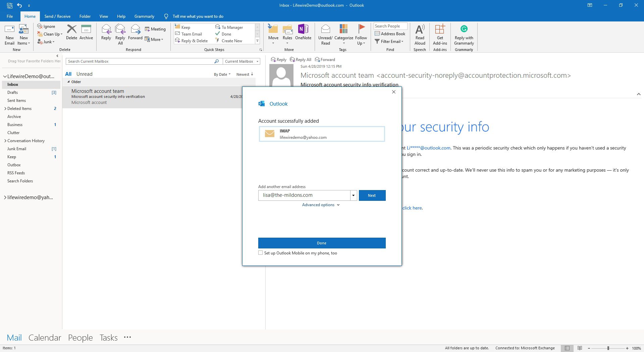Viewport: 644px width, 352px height.
Task: Click the zoom out minus button
Action: [x=589, y=348]
